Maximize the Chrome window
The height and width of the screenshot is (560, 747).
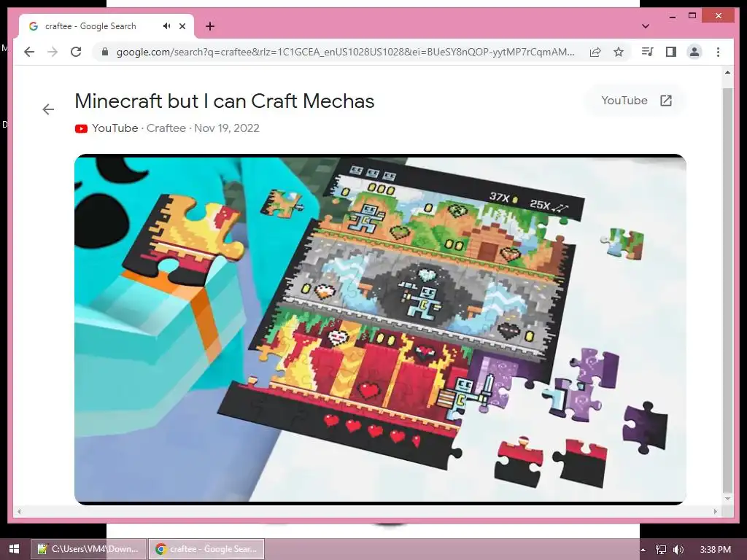[x=692, y=16]
